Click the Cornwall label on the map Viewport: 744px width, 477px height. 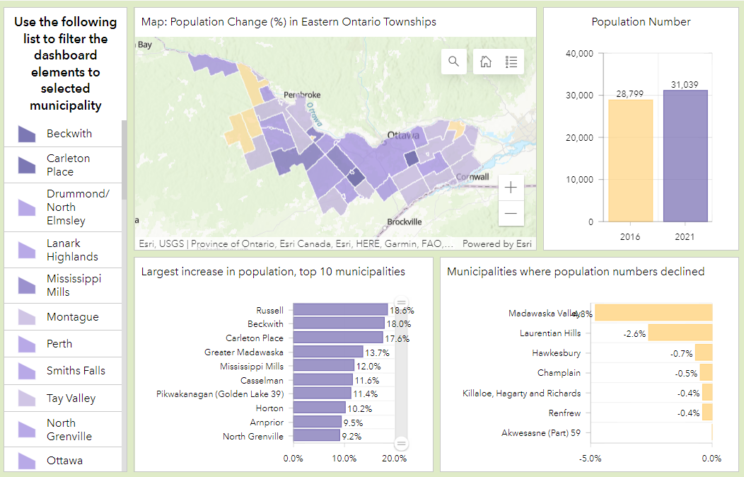pyautogui.click(x=472, y=177)
